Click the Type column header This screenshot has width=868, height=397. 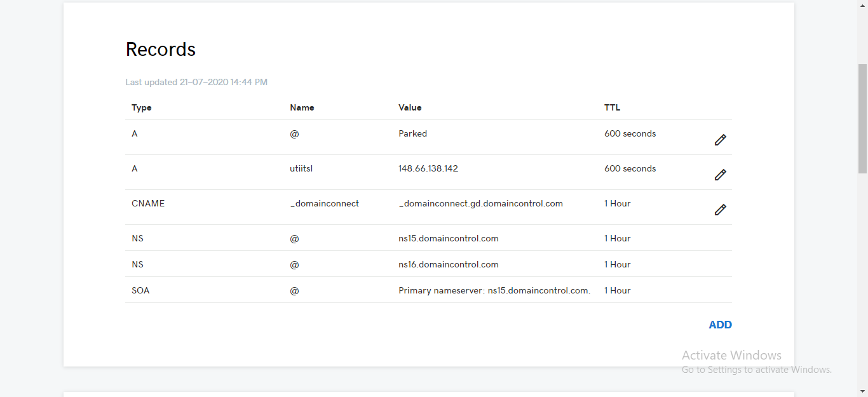click(x=142, y=107)
